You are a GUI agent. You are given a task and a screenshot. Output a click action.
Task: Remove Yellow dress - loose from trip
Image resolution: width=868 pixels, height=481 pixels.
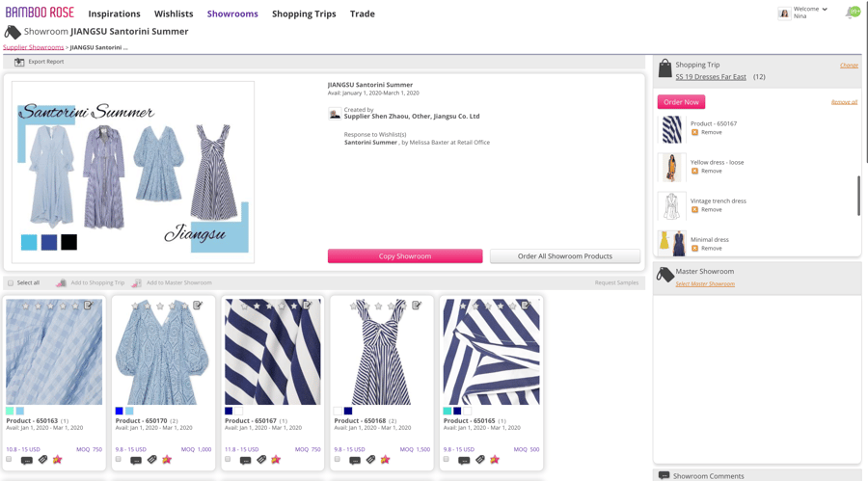(711, 171)
